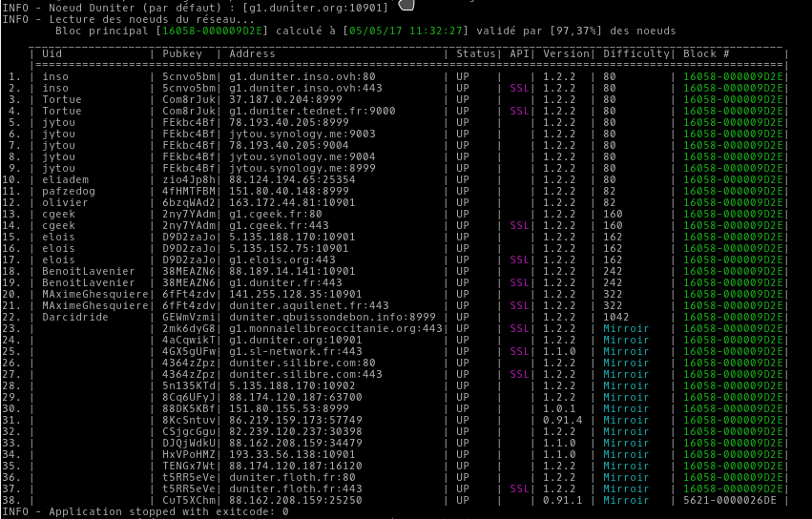
Task: Click address 88.189.14.141:10901
Action: click(x=292, y=271)
